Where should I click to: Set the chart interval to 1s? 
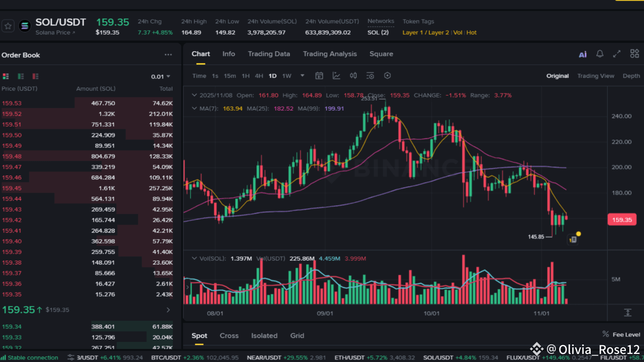[215, 76]
